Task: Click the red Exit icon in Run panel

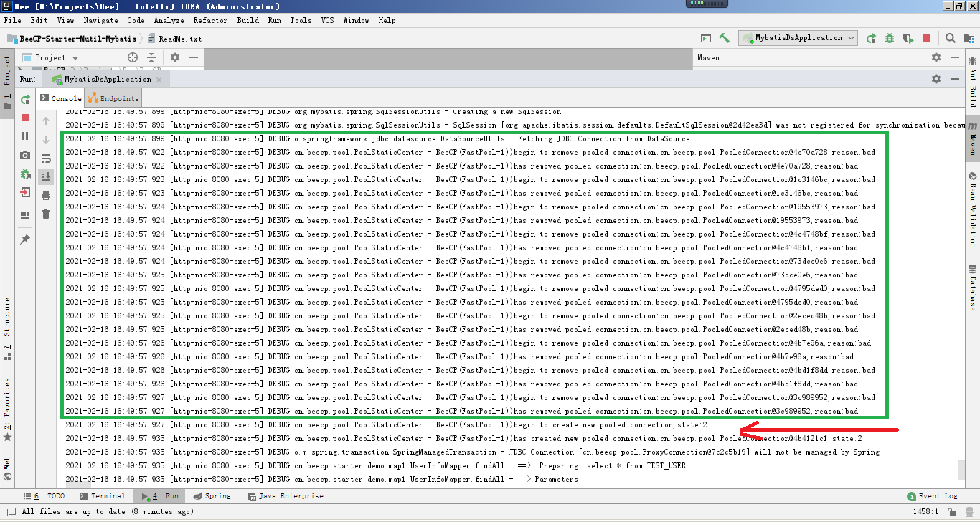Action: pyautogui.click(x=25, y=192)
